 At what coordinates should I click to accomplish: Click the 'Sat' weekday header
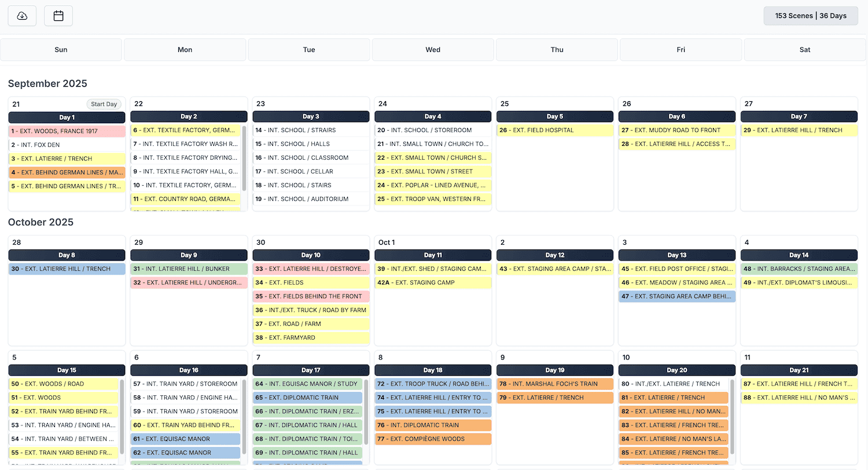tap(804, 49)
